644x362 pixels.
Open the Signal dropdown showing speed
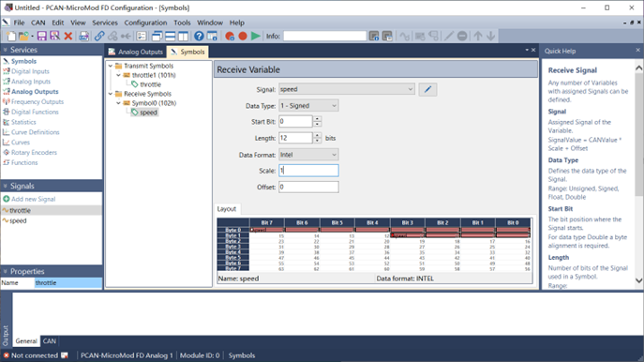pyautogui.click(x=410, y=89)
